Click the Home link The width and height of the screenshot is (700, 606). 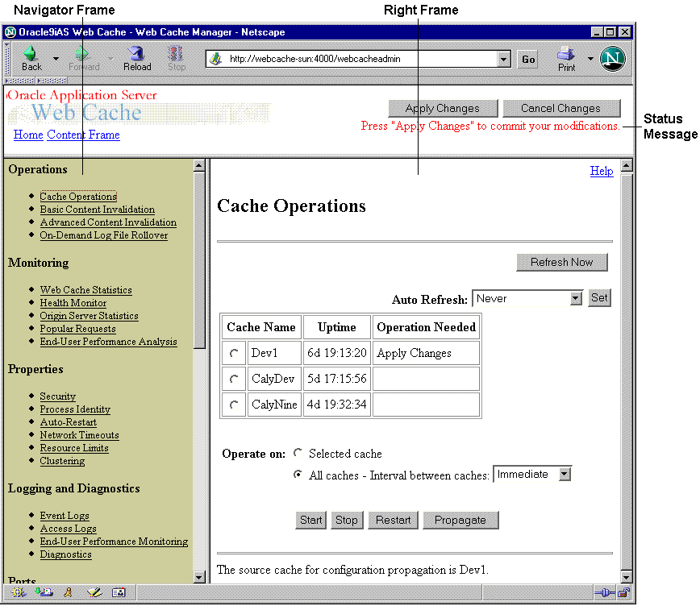28,135
